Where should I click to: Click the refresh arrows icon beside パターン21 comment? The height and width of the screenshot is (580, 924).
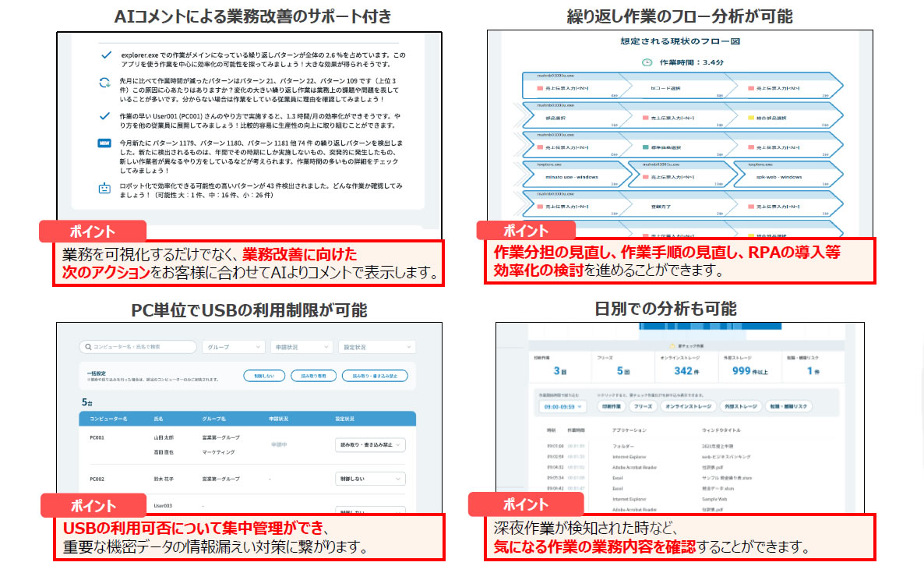click(x=104, y=83)
